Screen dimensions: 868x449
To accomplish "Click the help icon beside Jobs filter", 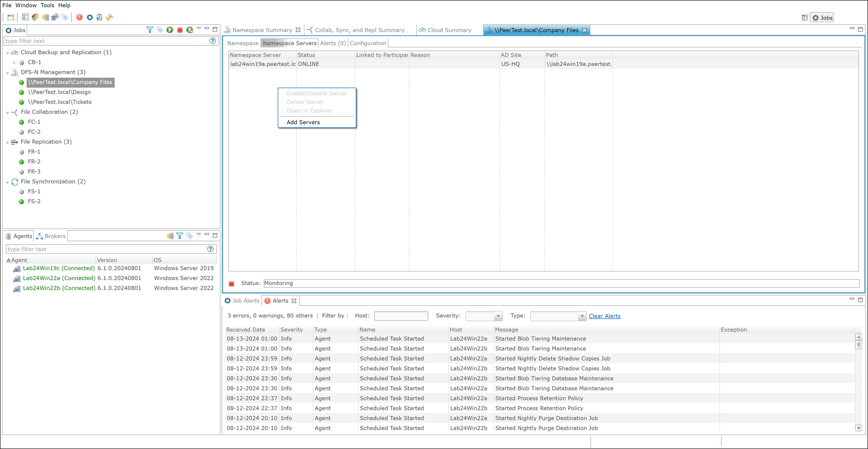I will point(213,41).
